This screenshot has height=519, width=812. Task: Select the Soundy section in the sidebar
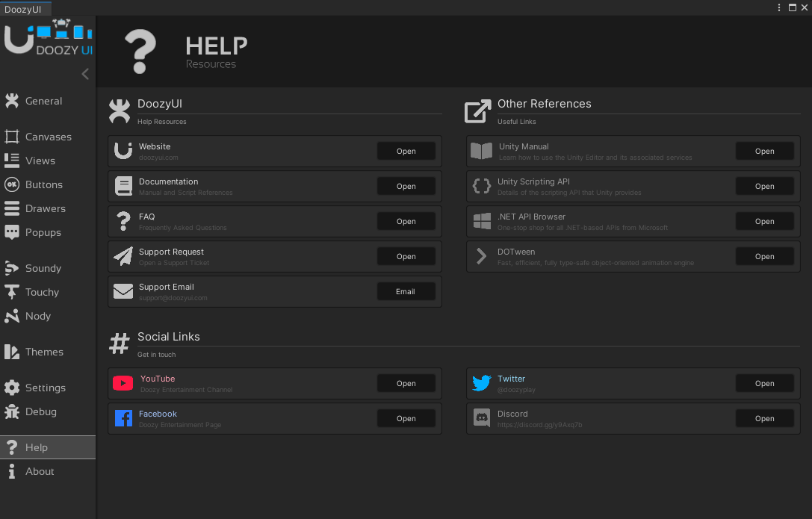[x=43, y=267]
